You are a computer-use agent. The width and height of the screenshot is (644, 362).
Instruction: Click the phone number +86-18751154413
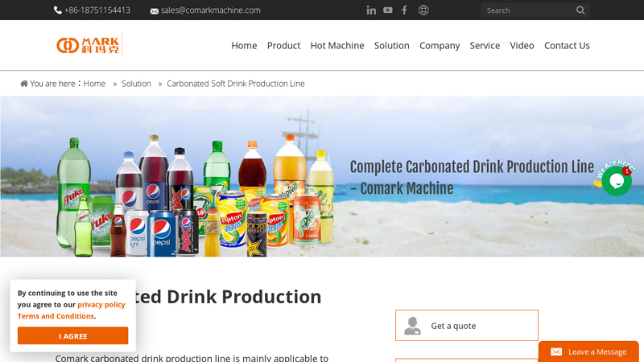(x=97, y=10)
